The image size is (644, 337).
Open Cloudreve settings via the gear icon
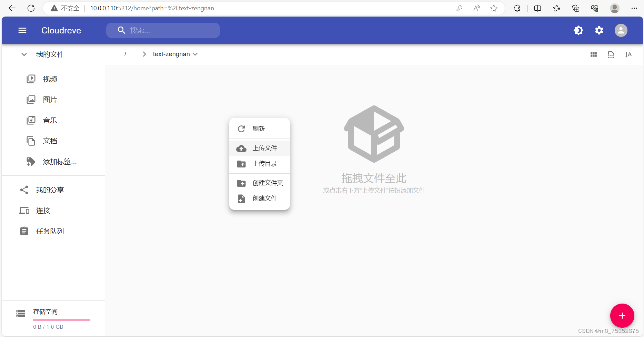click(599, 30)
